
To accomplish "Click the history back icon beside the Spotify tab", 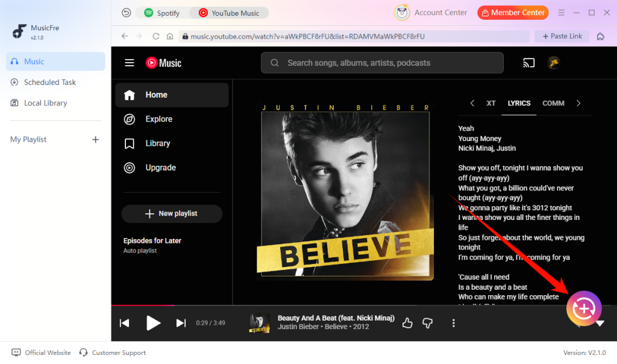I will [x=126, y=13].
